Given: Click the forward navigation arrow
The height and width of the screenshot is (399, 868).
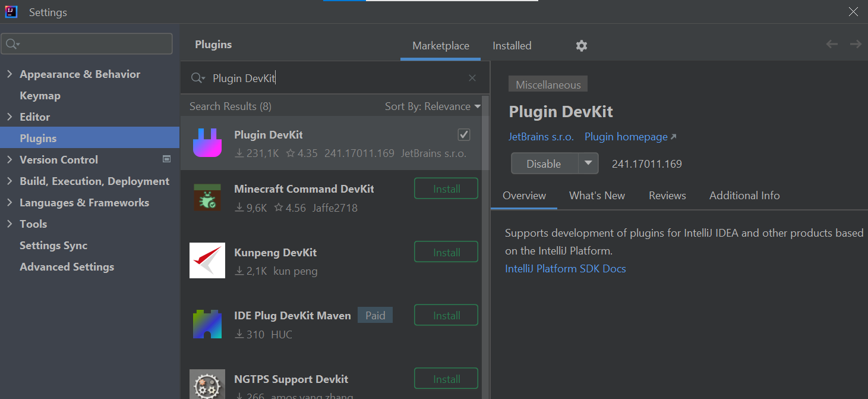Looking at the screenshot, I should click(x=855, y=43).
